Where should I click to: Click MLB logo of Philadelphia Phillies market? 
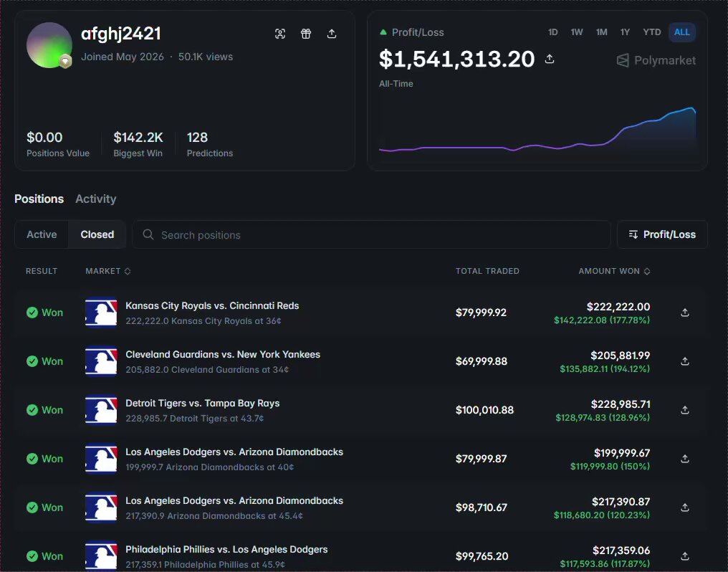point(101,556)
